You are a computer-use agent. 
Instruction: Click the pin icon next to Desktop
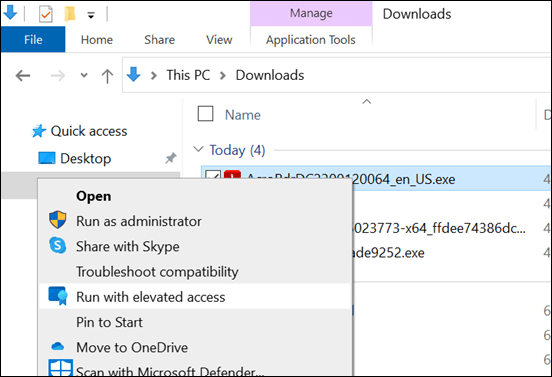click(x=170, y=158)
